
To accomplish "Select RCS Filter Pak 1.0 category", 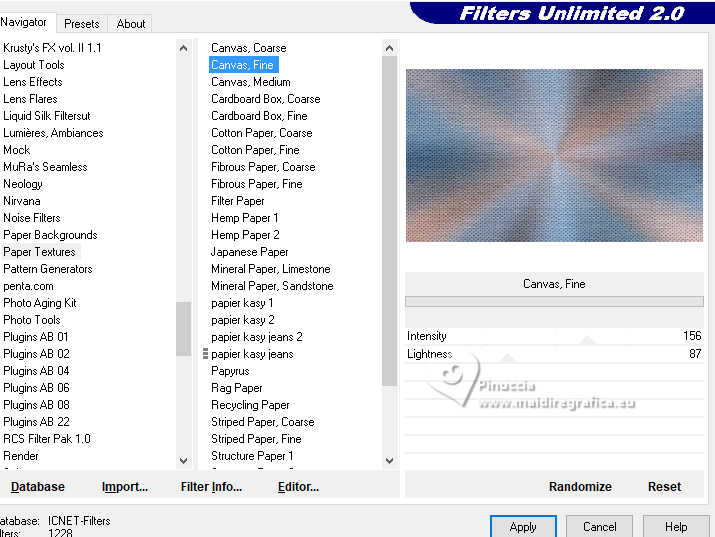I will point(47,439).
